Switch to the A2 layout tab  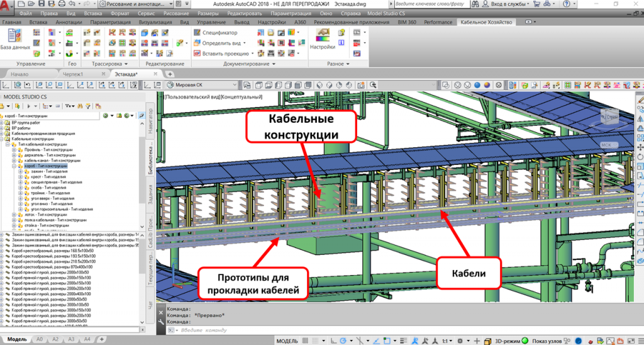(x=56, y=339)
